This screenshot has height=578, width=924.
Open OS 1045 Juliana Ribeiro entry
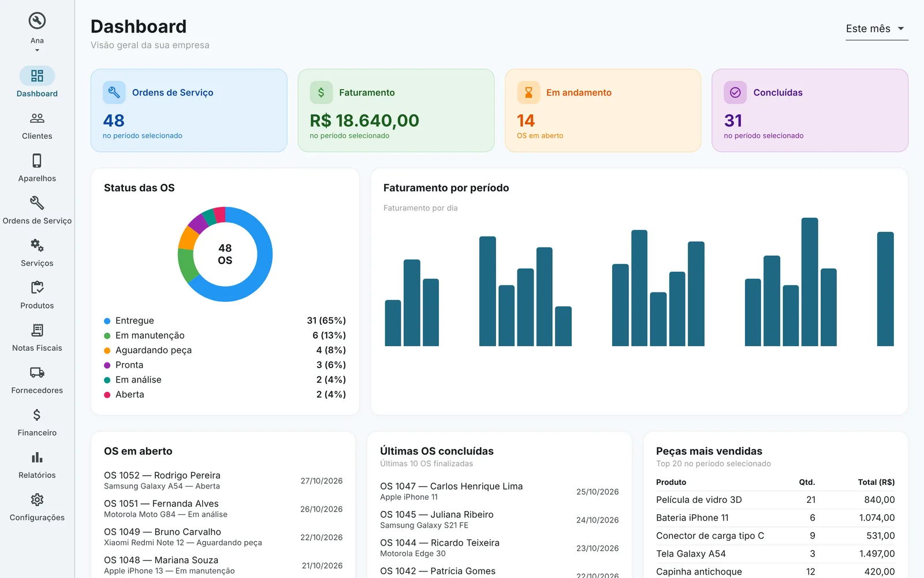(499, 520)
